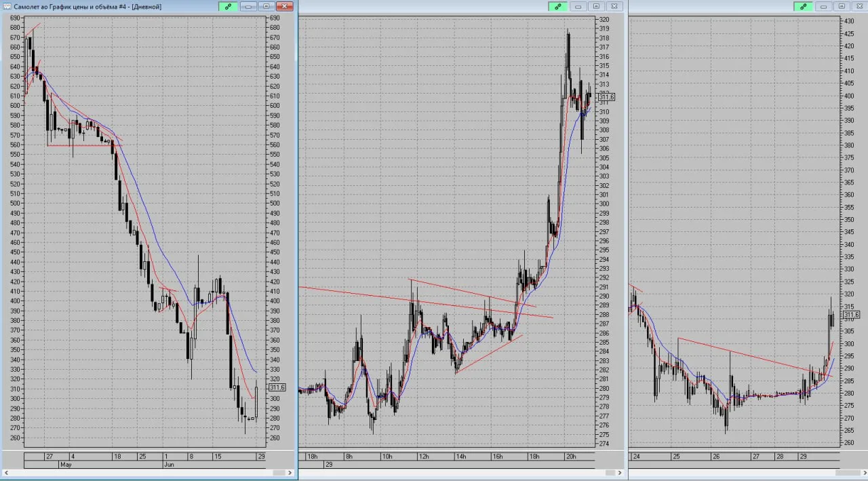Click the 'May' month label on the daily chart axis
Screen dimensions: 868x481
click(66, 465)
